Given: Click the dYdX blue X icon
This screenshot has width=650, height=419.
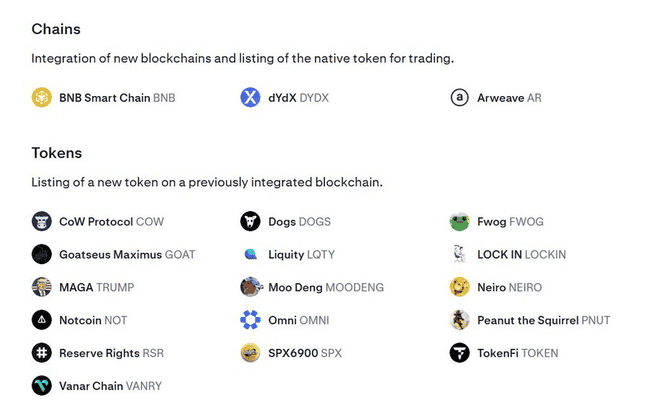Looking at the screenshot, I should click(x=250, y=97).
